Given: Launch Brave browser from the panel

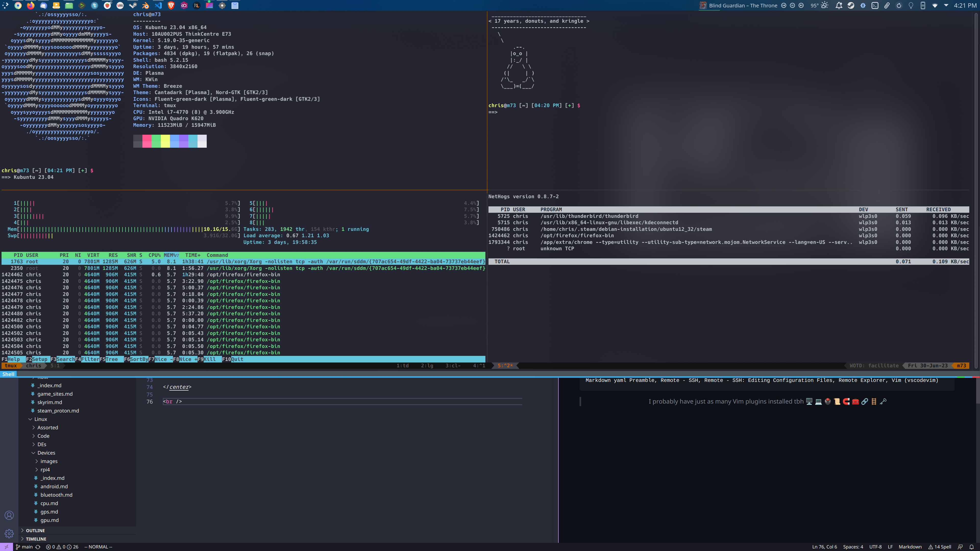Looking at the screenshot, I should click(x=171, y=5).
